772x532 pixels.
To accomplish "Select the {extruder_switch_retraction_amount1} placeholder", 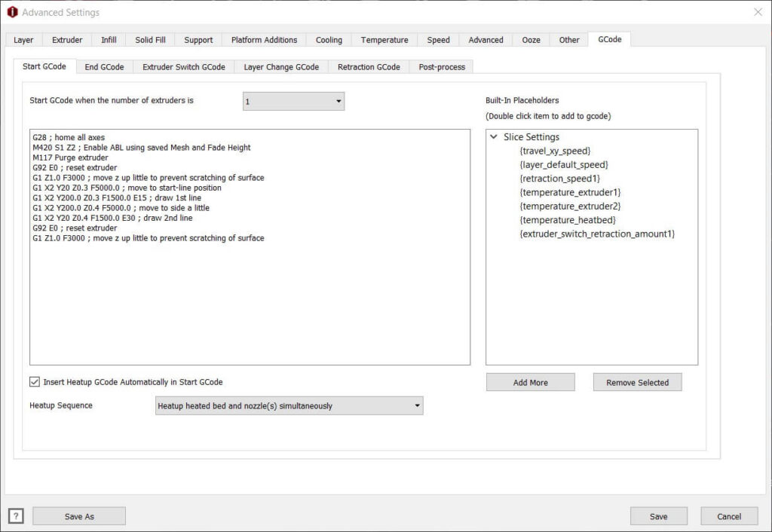I will coord(597,234).
